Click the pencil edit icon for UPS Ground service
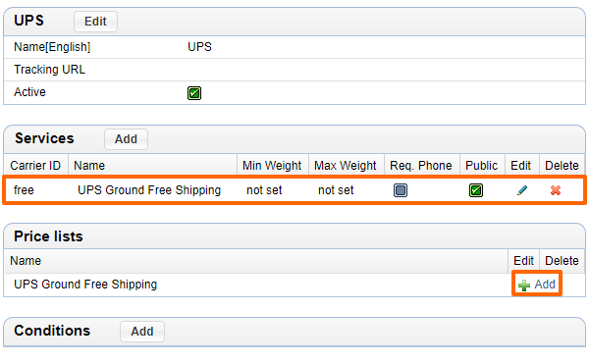The width and height of the screenshot is (590, 364). (x=522, y=190)
